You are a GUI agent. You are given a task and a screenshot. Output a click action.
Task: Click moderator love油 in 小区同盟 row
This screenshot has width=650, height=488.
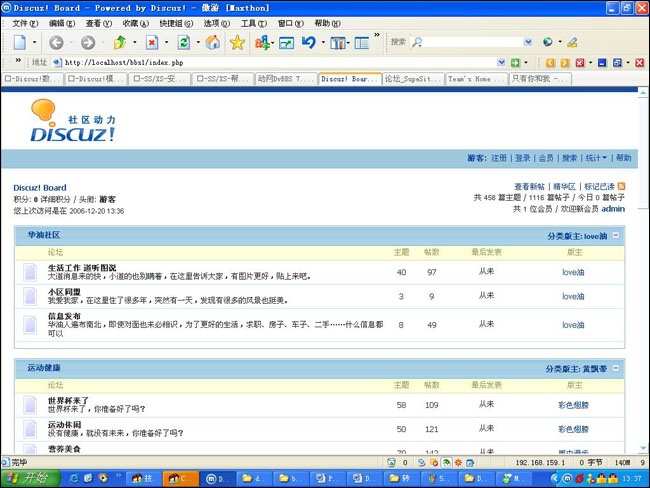(x=573, y=296)
